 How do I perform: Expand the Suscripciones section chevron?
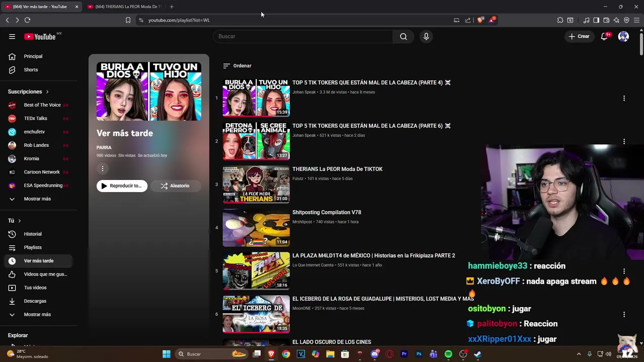click(47, 92)
